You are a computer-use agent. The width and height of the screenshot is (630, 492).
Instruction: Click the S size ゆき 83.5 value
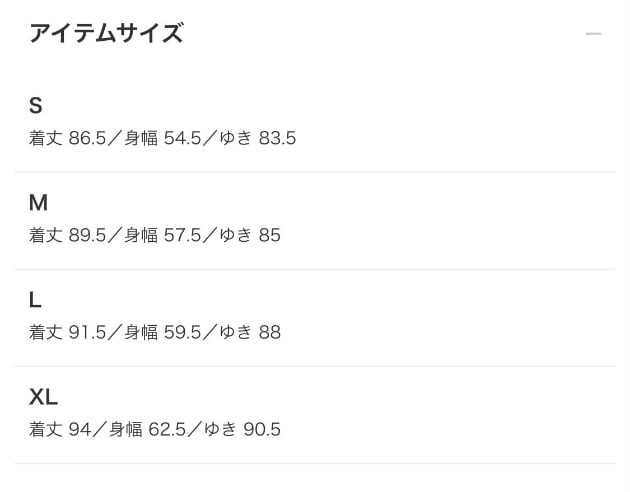(258, 138)
